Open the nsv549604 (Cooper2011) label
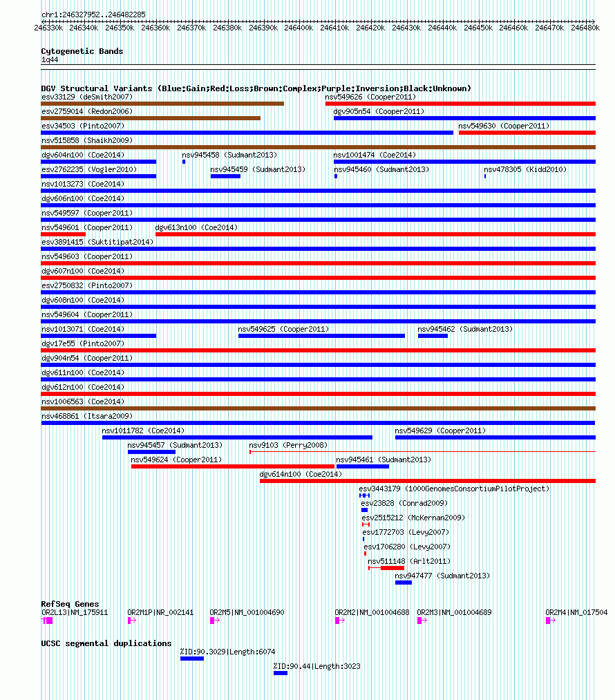This screenshot has height=700, width=615. coord(87,314)
